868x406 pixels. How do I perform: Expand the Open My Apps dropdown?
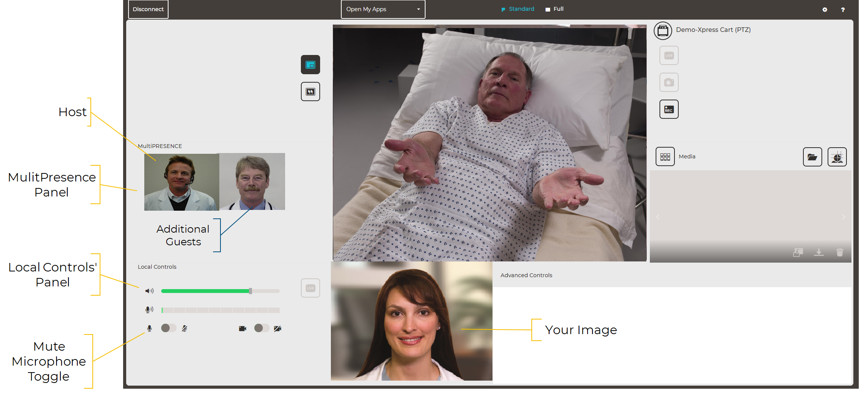tap(383, 9)
